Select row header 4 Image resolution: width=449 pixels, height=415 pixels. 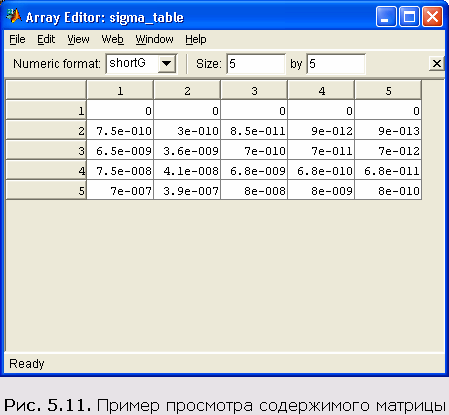(46, 170)
